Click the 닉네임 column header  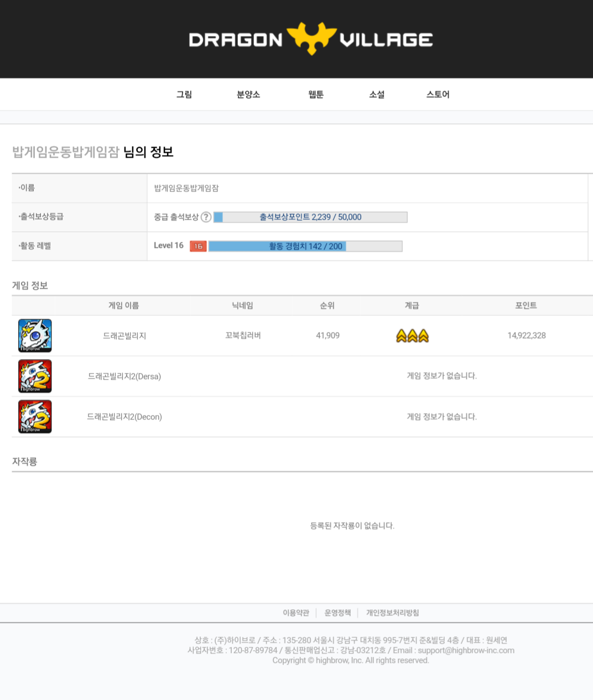coord(242,305)
